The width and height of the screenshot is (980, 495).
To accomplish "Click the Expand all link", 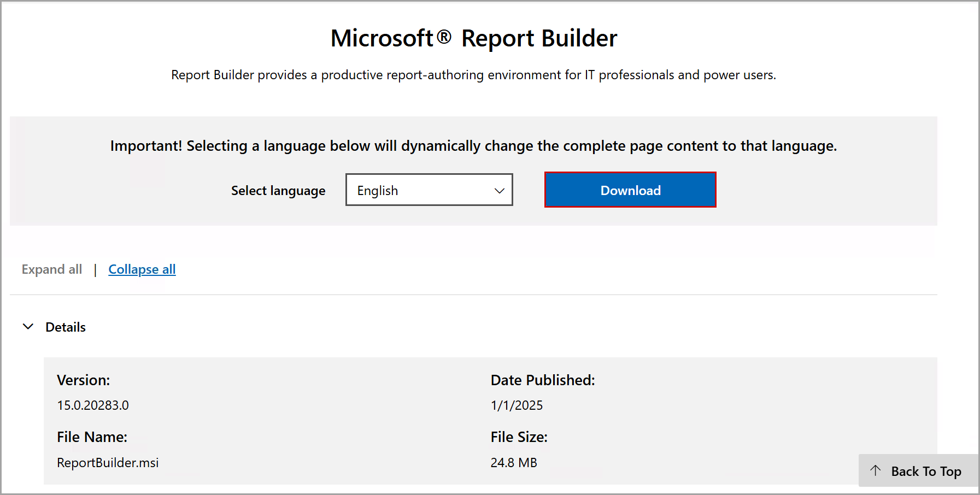I will click(52, 269).
